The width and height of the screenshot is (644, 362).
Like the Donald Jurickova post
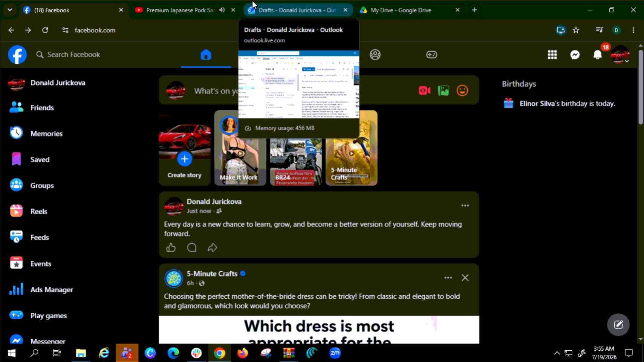pyautogui.click(x=171, y=248)
